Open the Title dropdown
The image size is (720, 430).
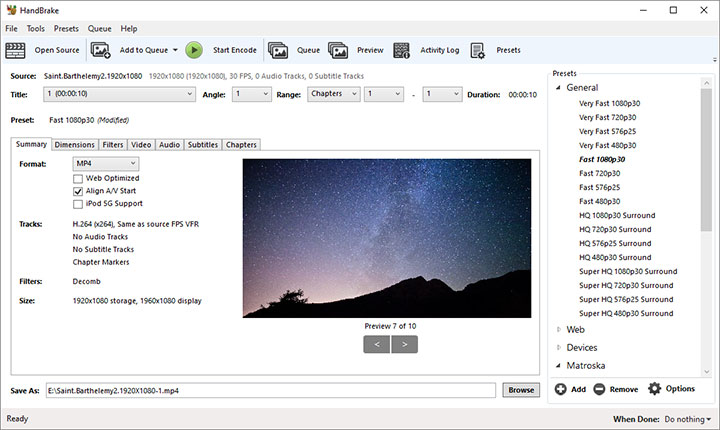[119, 94]
